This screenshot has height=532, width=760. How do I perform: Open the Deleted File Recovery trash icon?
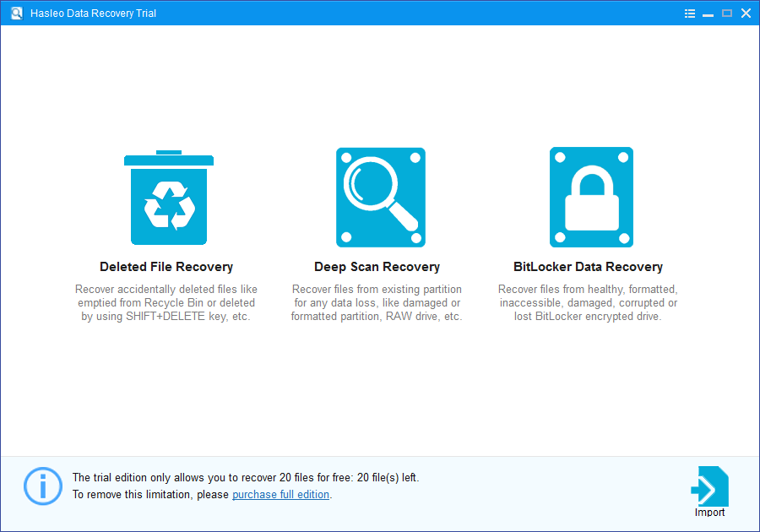pyautogui.click(x=169, y=197)
